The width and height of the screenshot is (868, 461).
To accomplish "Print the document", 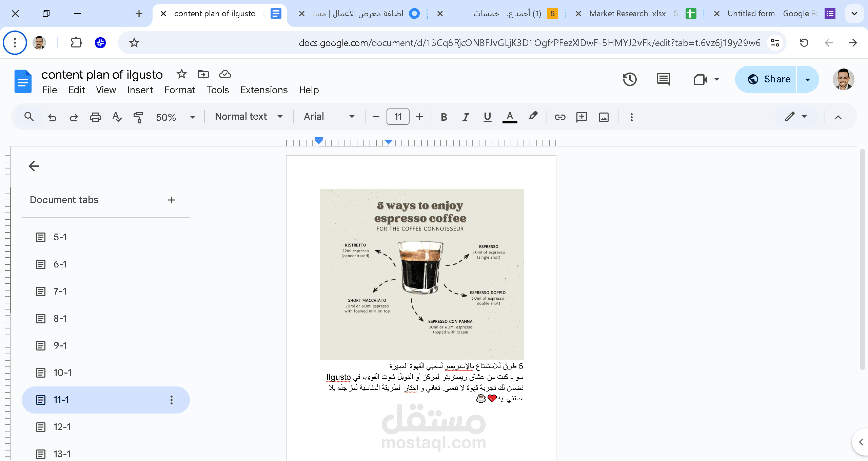I will pyautogui.click(x=96, y=117).
